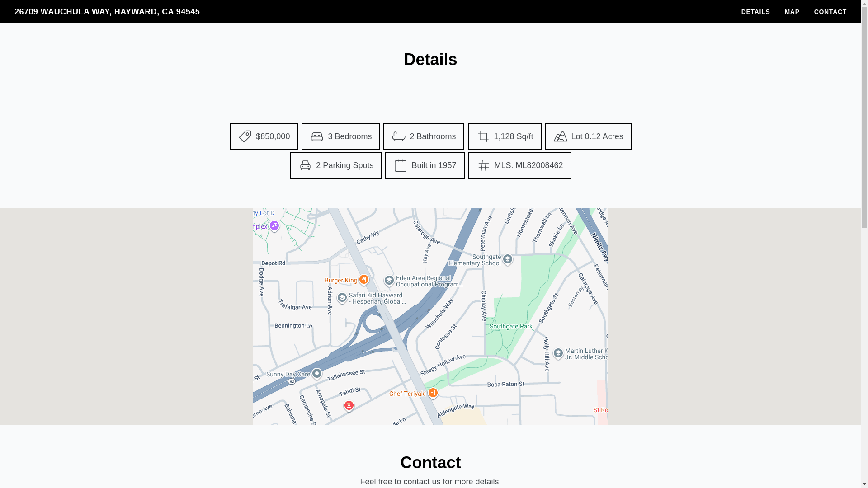Select the Sunny Day Care map pin
The width and height of the screenshot is (868, 488).
point(317,374)
